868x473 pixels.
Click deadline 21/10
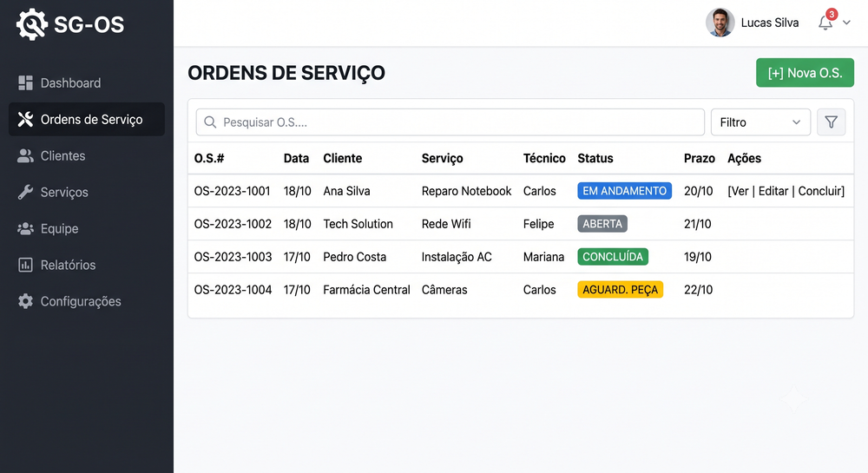(698, 224)
